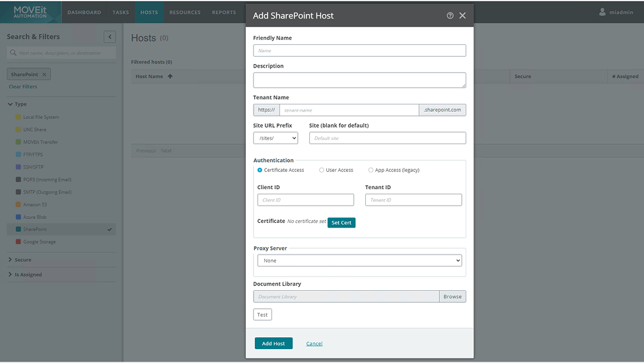Choose the App Access (legacy) option
This screenshot has height=363, width=644.
(371, 170)
